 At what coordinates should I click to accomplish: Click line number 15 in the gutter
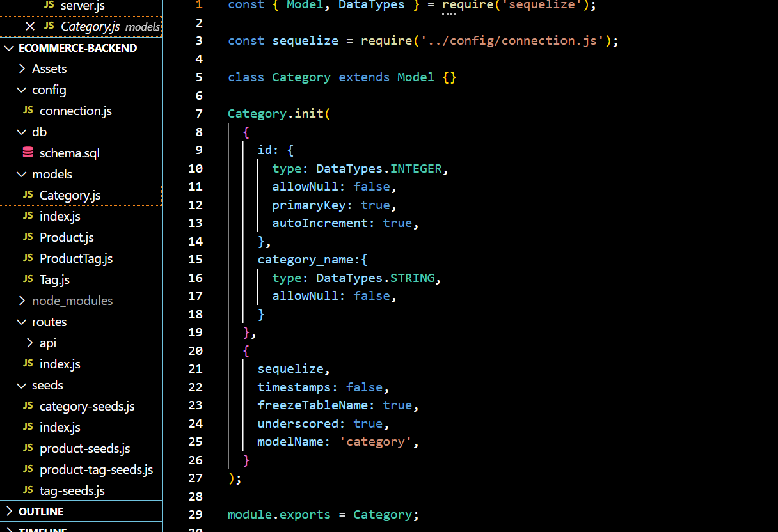(x=196, y=260)
